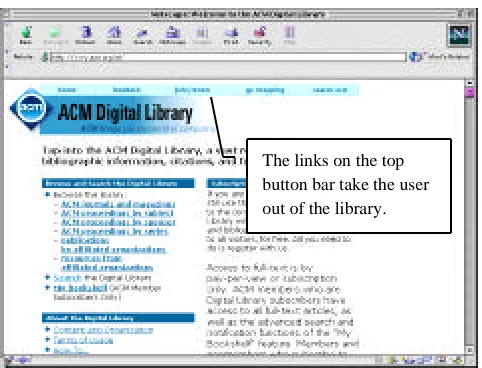482x368 pixels.
Task: Click 'Browse and Search the Digital Library' header
Action: (118, 183)
